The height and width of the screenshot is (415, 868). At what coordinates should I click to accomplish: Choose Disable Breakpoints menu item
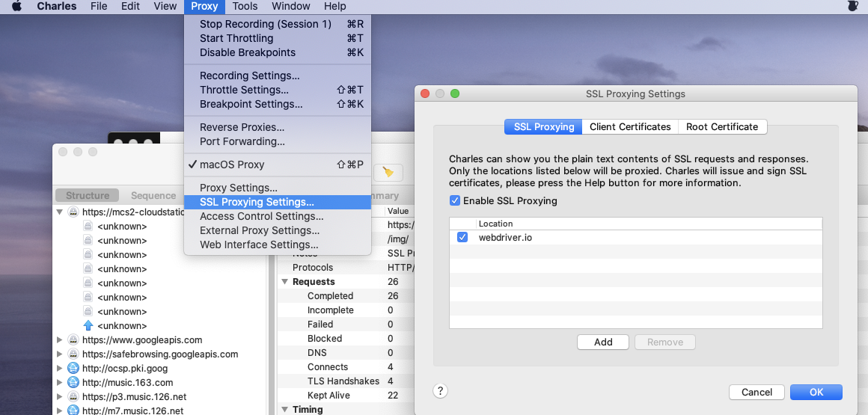[x=278, y=52]
